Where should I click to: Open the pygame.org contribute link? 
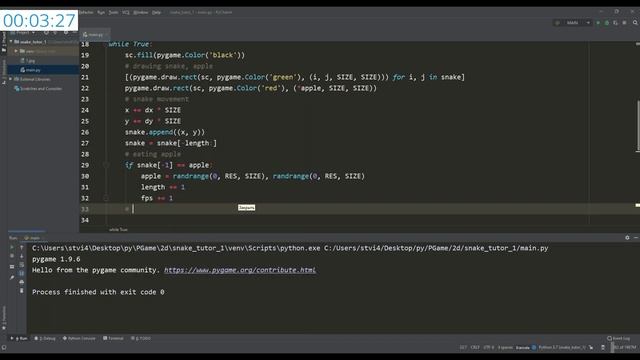tap(240, 270)
